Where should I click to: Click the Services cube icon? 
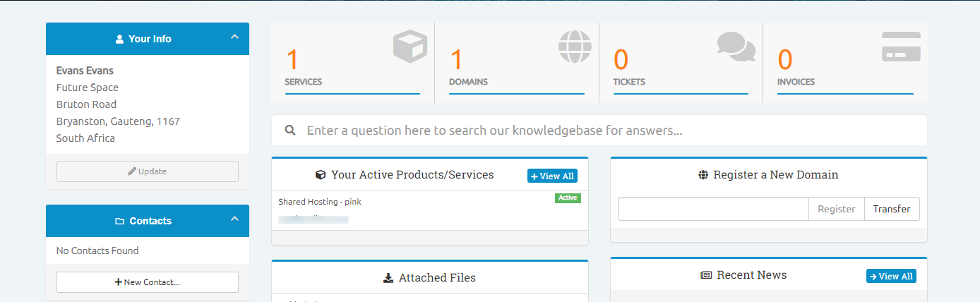click(410, 47)
